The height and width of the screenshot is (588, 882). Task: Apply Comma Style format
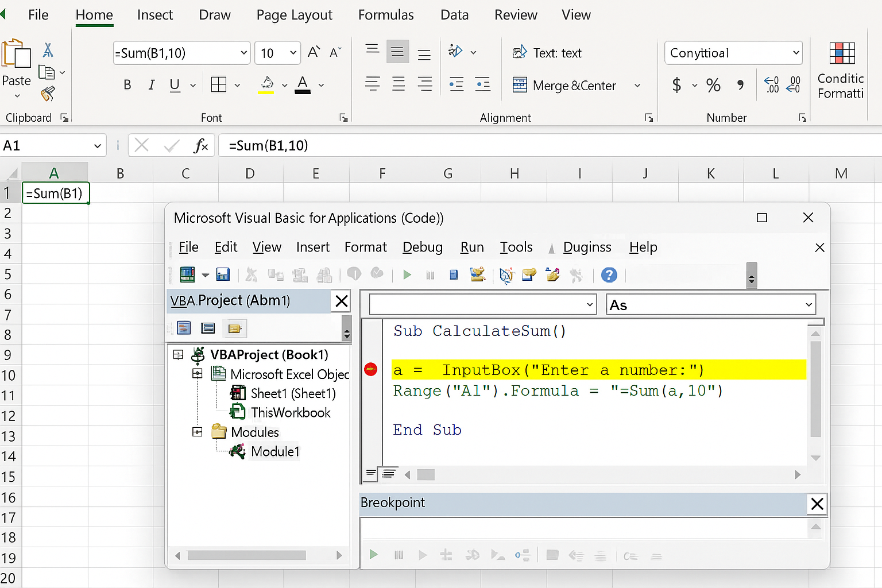point(741,86)
